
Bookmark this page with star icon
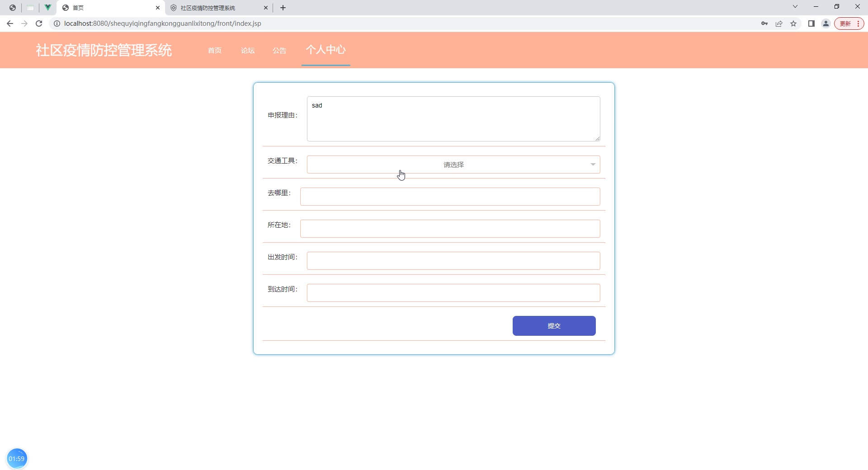[x=793, y=23]
